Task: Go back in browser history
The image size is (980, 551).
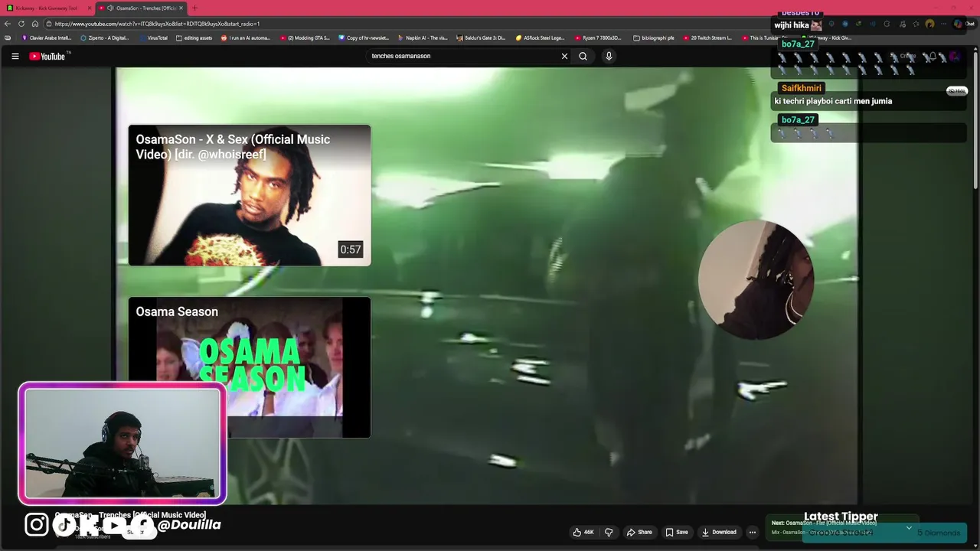Action: [8, 24]
